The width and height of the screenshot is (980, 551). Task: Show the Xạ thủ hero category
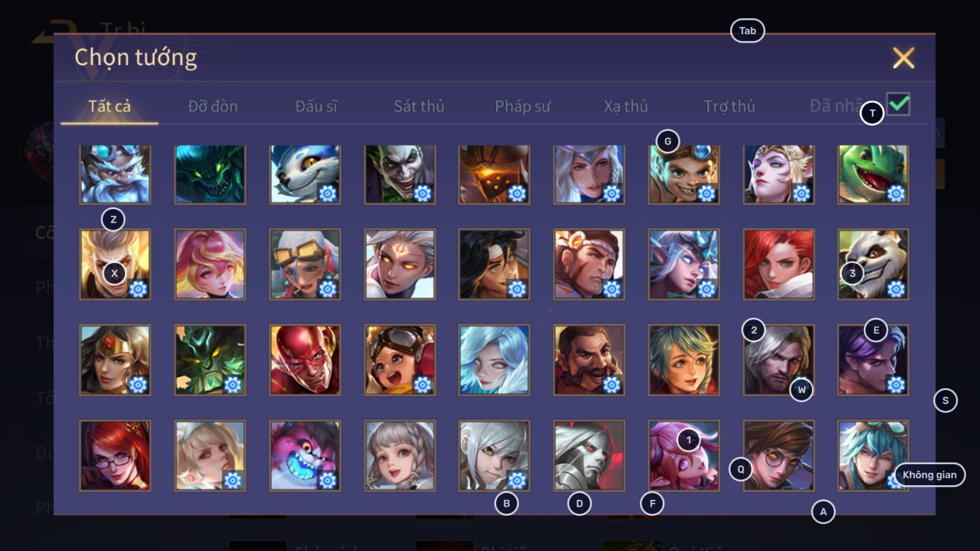(x=626, y=106)
